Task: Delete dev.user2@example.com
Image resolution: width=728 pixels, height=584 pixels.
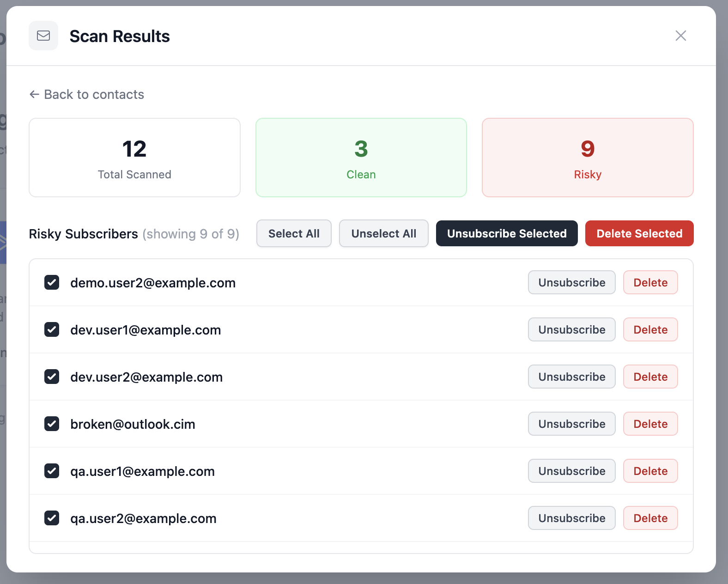Action: [x=650, y=377]
